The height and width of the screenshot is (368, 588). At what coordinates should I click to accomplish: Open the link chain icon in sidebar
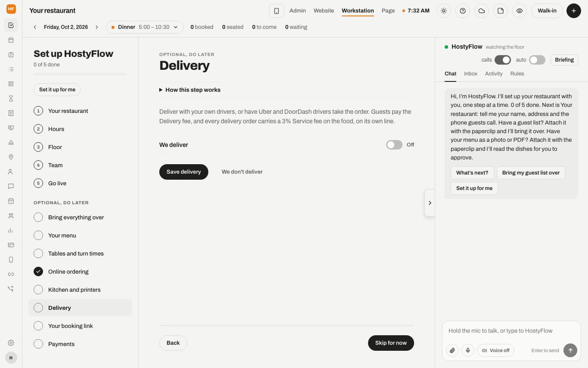(11, 274)
